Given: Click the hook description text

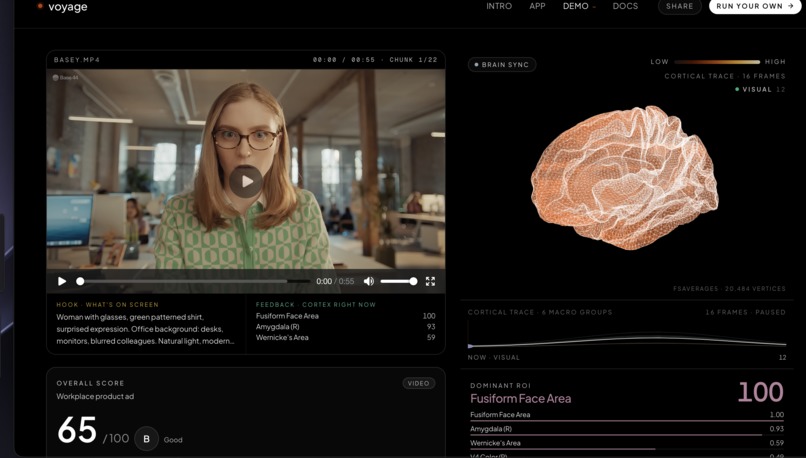Looking at the screenshot, I should 145,329.
